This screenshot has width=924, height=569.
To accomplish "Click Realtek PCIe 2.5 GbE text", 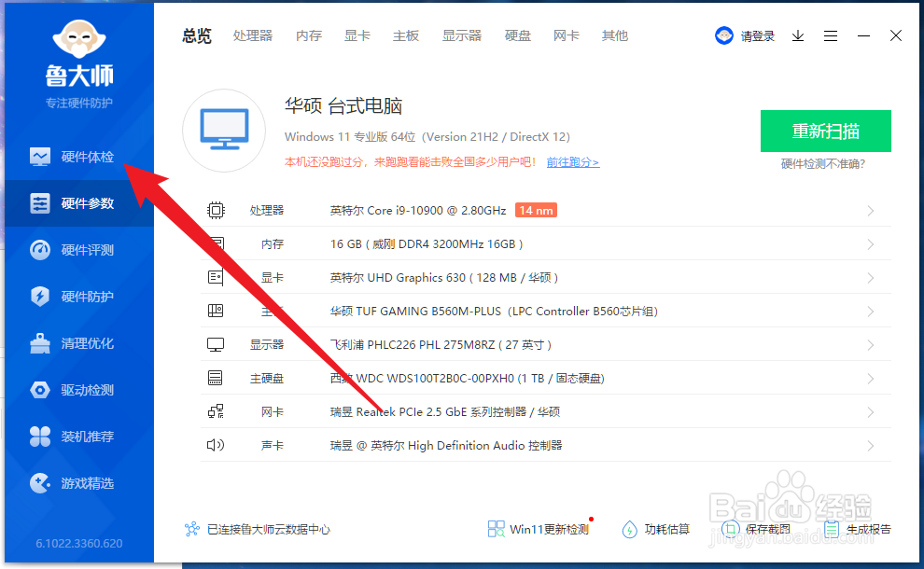I will coord(445,411).
